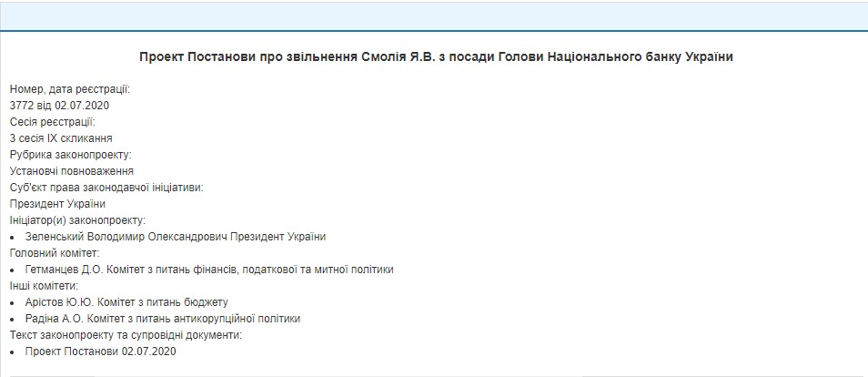This screenshot has height=377, width=868.
Task: Open the Проект Постанови 02.07.2020 document link
Action: (x=100, y=352)
